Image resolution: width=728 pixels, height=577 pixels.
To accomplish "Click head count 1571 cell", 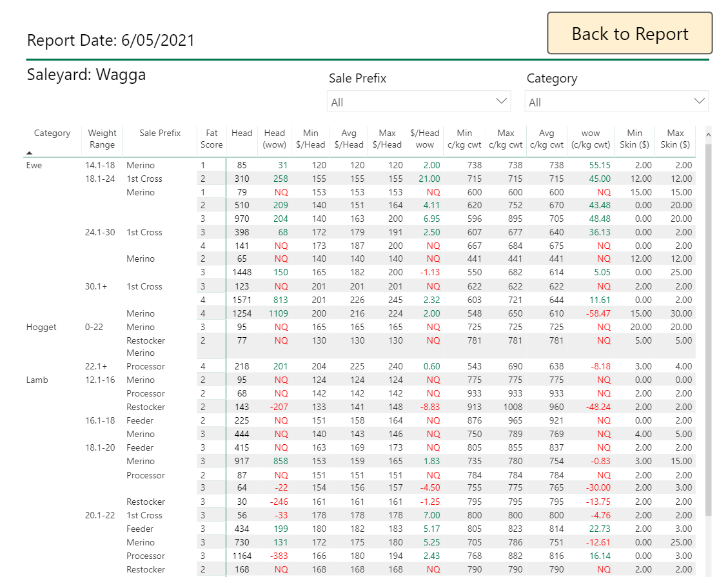I will (x=242, y=300).
